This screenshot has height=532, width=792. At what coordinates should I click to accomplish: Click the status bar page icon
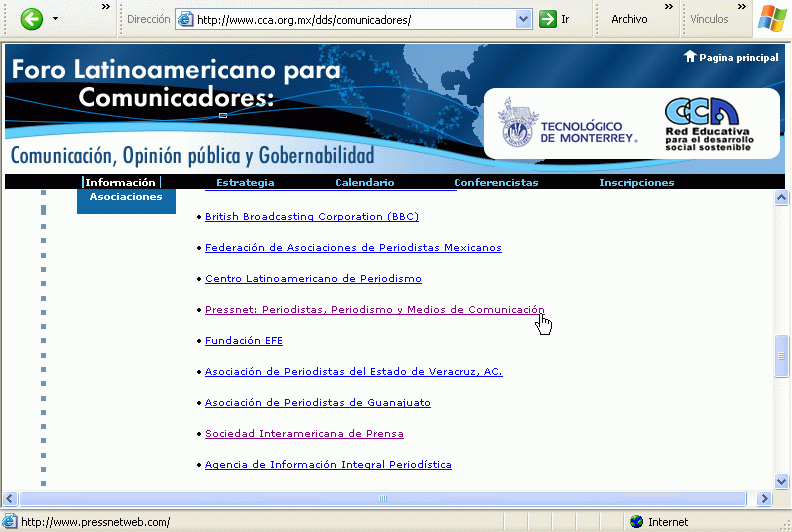[x=10, y=521]
